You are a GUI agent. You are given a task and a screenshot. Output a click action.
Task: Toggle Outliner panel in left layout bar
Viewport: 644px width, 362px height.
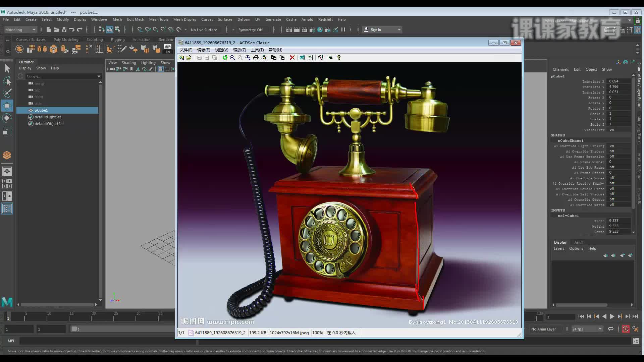coord(7,209)
